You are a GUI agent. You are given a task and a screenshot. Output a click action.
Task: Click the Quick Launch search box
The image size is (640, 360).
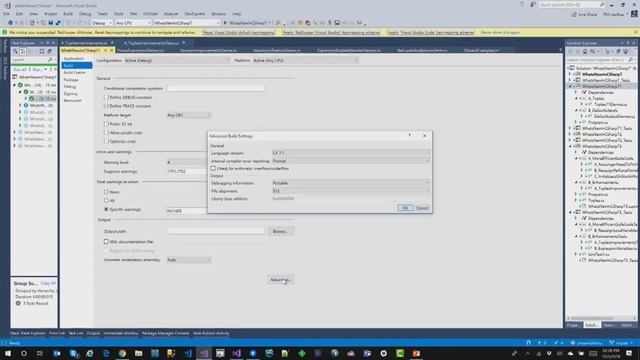[571, 4]
